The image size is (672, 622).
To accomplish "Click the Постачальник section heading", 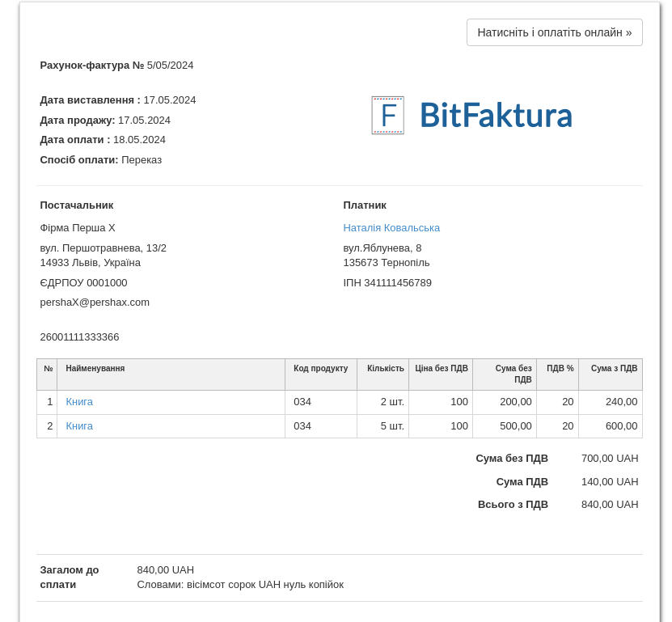I will pos(77,205).
